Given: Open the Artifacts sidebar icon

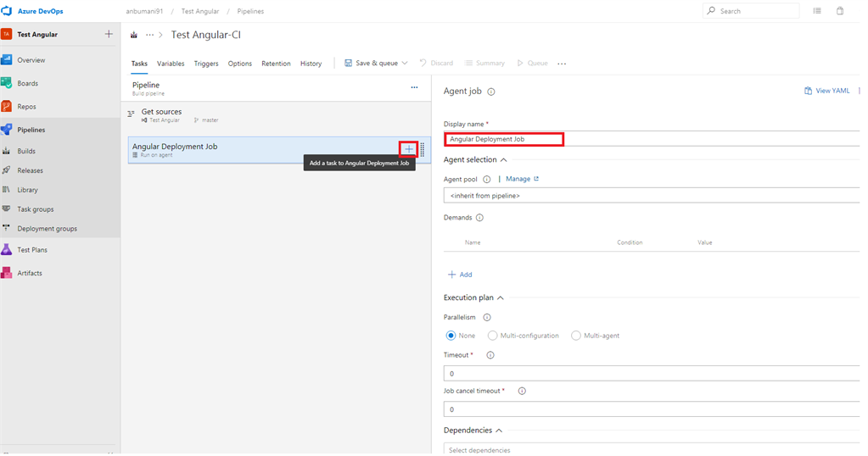Looking at the screenshot, I should click(x=7, y=273).
